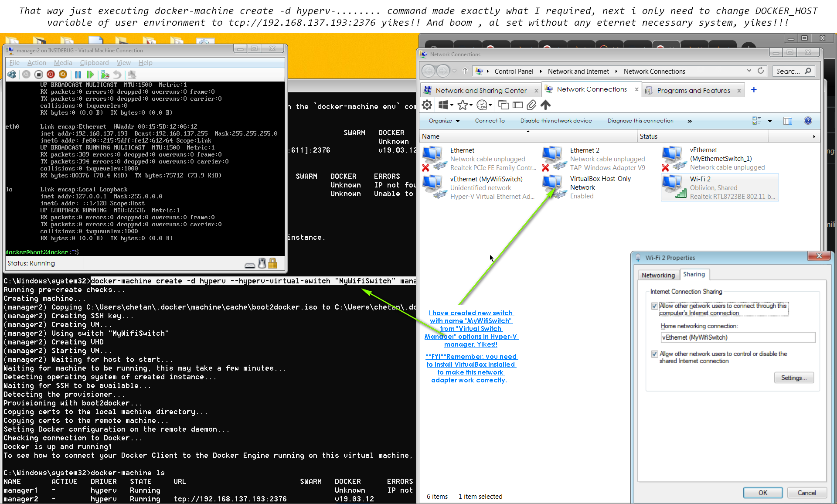The image size is (837, 504).
Task: Click the bold up arrow toolbar icon
Action: 546,105
